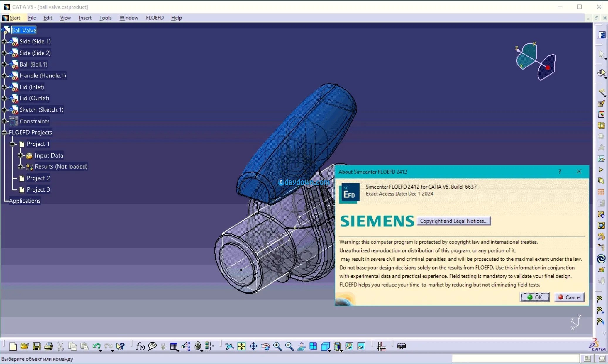Viewport: 608px width, 364px height.
Task: Select Lid (Outlet) in the tree
Action: [x=34, y=98]
